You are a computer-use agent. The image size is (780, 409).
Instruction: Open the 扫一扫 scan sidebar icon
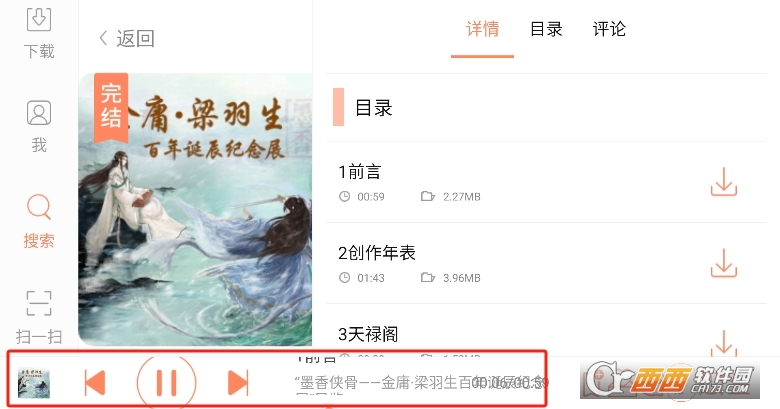click(x=39, y=317)
